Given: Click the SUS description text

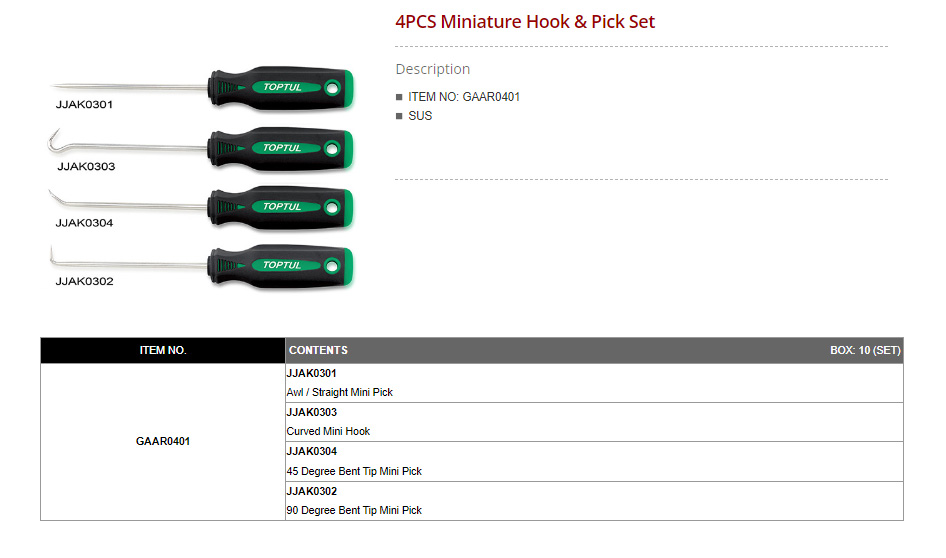Looking at the screenshot, I should [420, 116].
